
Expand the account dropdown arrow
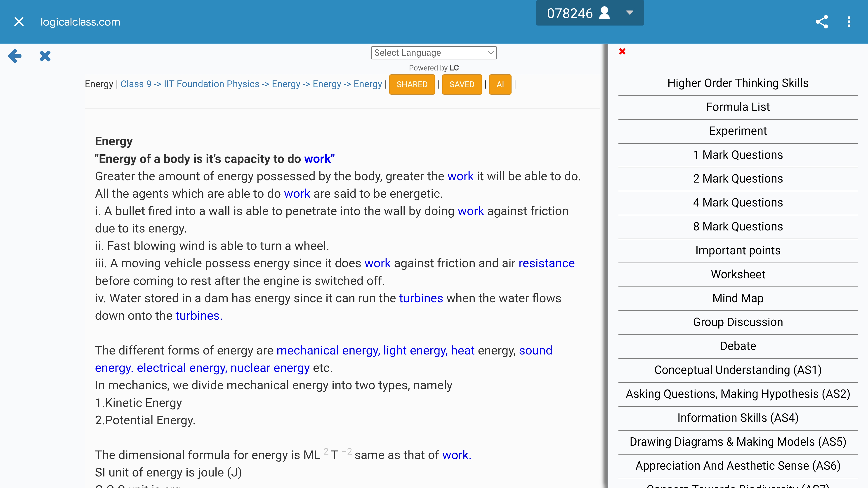(x=630, y=13)
